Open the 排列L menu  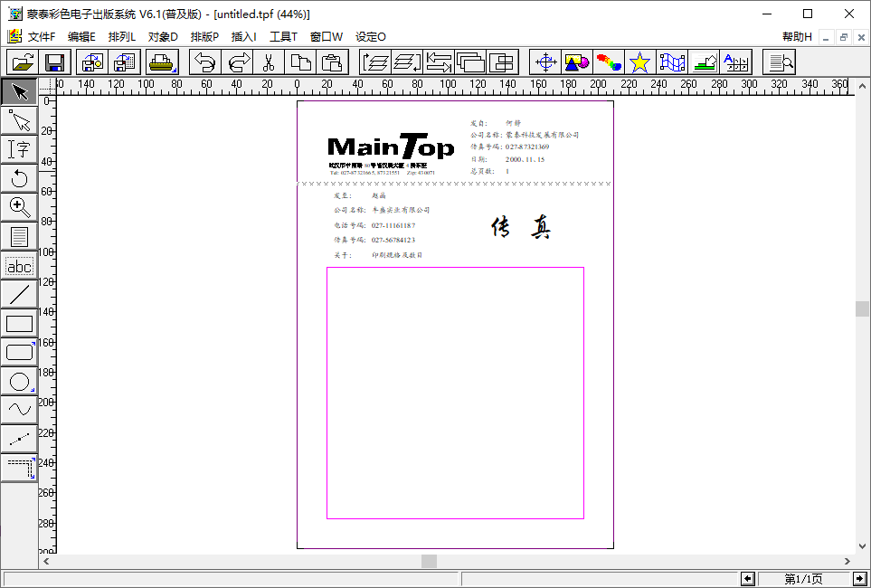(x=122, y=37)
